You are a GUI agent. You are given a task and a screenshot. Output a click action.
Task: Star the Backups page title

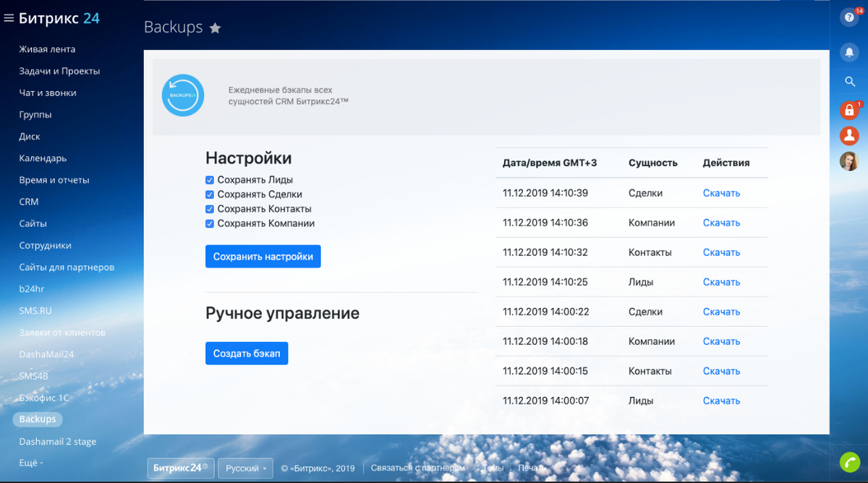215,27
